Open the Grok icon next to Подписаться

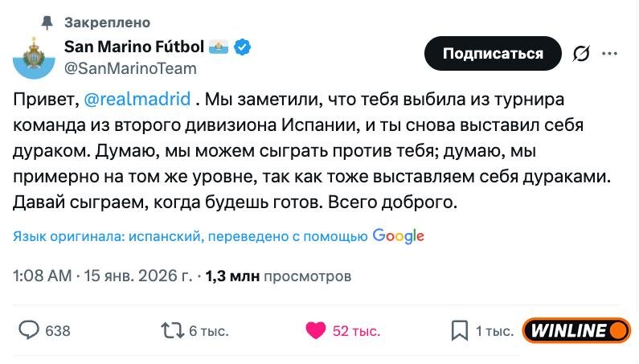tap(580, 54)
